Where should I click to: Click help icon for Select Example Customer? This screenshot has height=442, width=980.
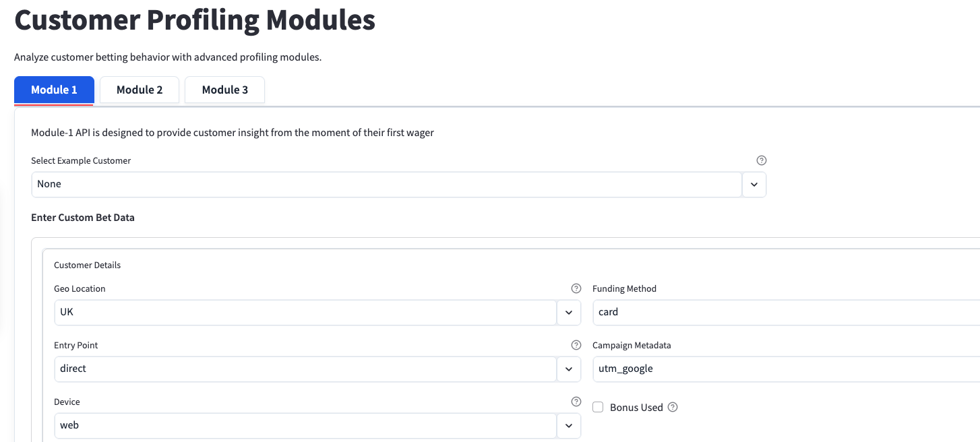(x=762, y=160)
